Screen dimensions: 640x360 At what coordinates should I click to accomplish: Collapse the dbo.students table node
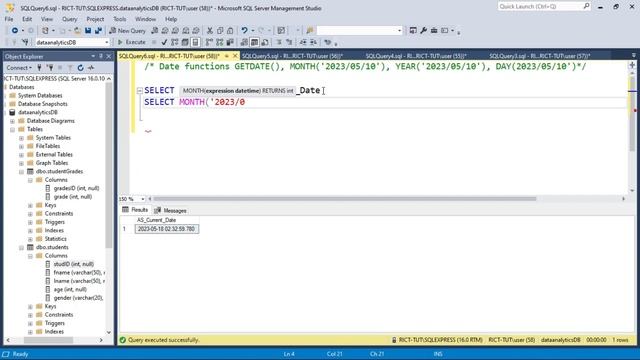click(x=21, y=248)
